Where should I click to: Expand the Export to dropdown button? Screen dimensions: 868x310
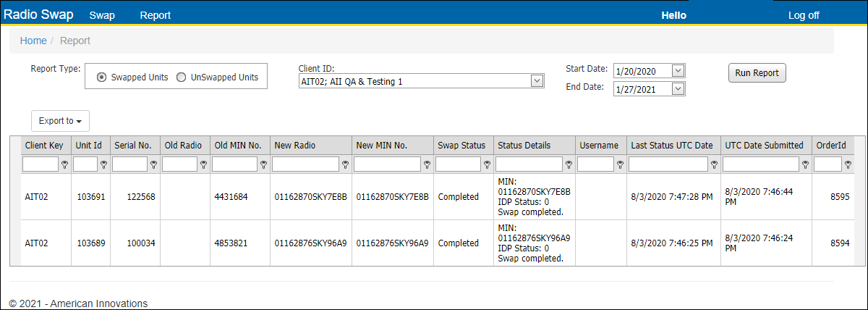[x=60, y=121]
